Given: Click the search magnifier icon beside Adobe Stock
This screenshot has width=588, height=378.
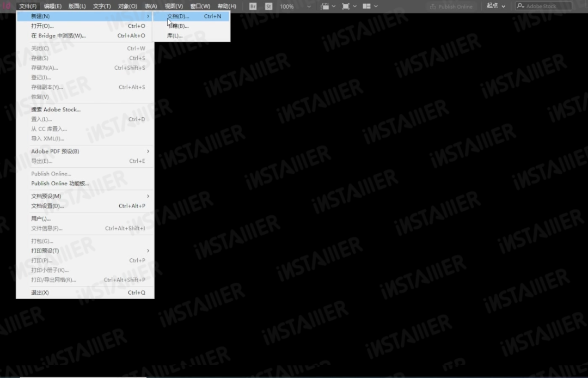Looking at the screenshot, I should [x=520, y=6].
